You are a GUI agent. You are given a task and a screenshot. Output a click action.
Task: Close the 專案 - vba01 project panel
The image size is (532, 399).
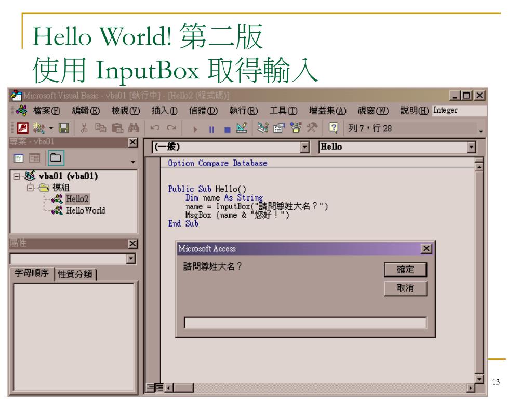pyautogui.click(x=133, y=142)
